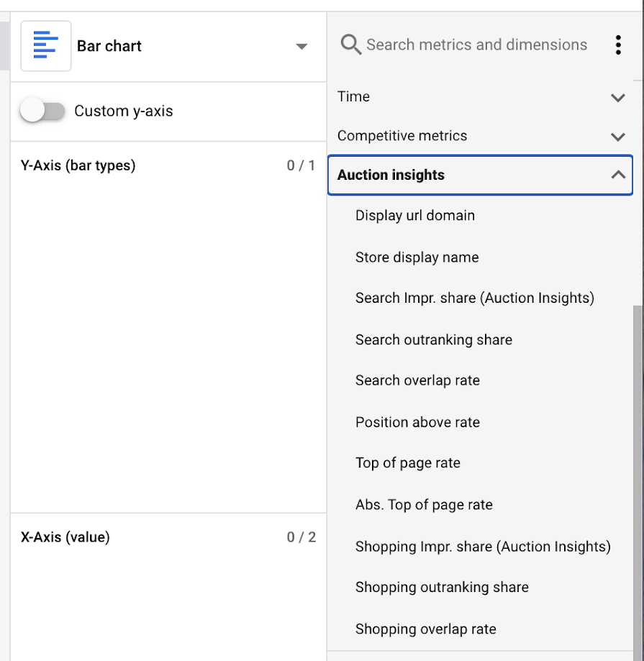This screenshot has width=644, height=661.
Task: Choose Search Impr. share (Auction Insights)
Action: (x=475, y=298)
